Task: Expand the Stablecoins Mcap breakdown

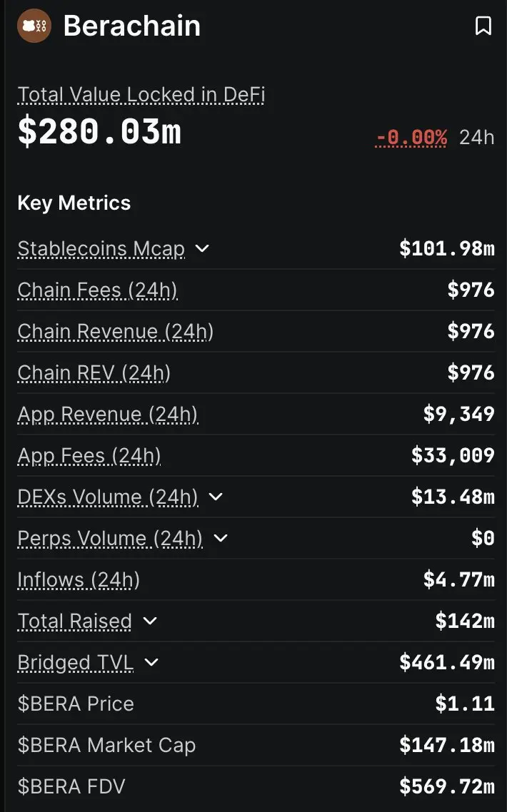Action: [202, 248]
